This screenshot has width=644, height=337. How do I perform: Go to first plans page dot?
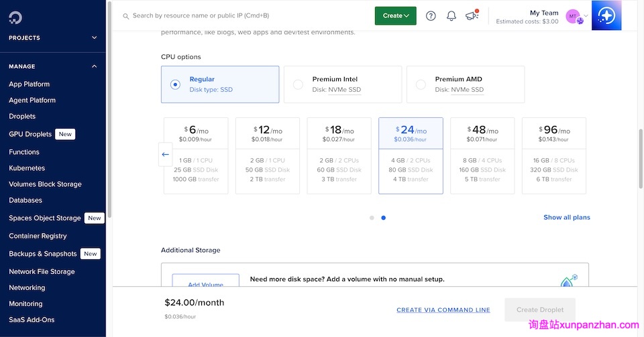coord(372,218)
